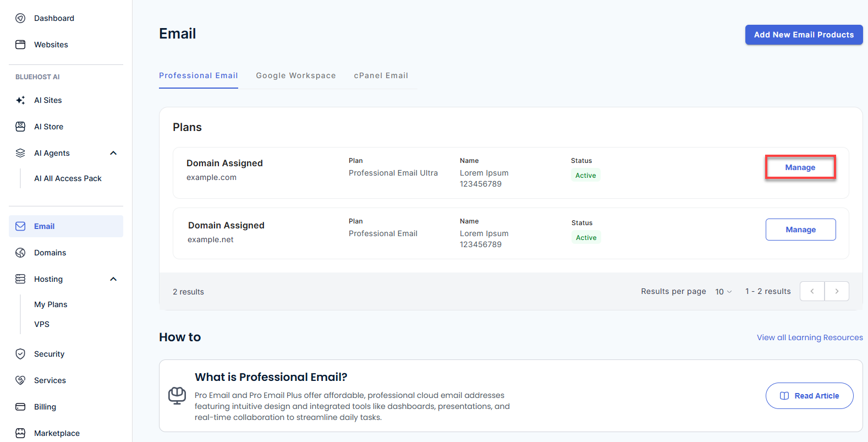Viewport: 868px width, 442px height.
Task: Click Active status badge for example.com
Action: [x=586, y=176]
